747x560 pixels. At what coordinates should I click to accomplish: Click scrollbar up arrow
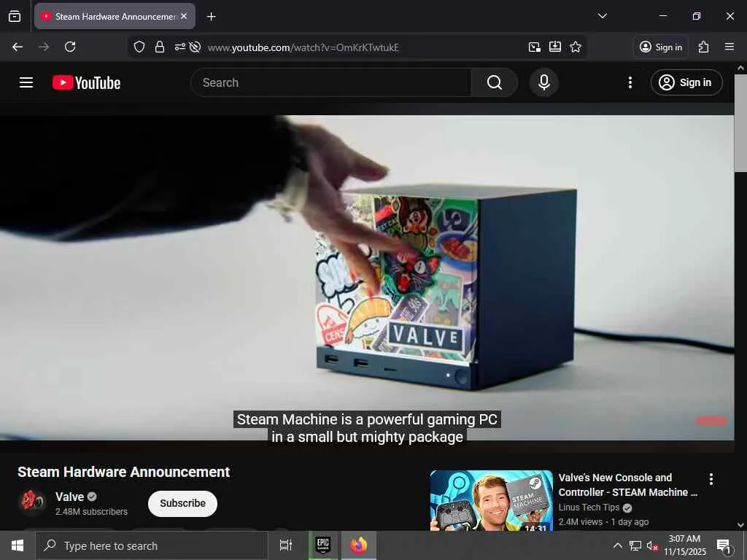coord(740,68)
